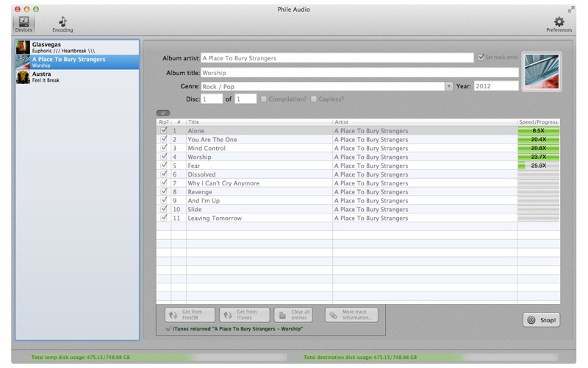
Task: Edit the Album artist field
Action: (337, 58)
